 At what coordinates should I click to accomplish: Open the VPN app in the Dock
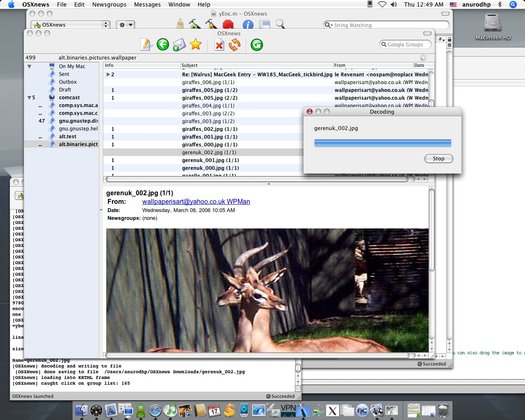[288, 410]
